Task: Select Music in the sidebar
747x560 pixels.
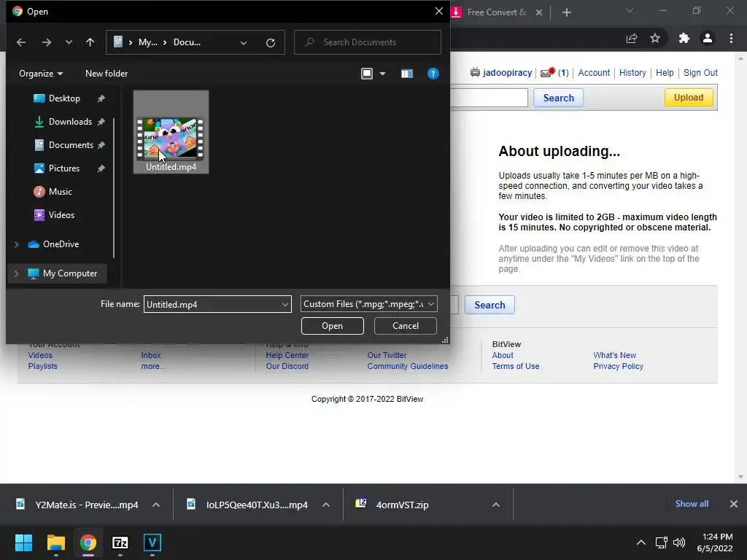Action: pyautogui.click(x=60, y=192)
